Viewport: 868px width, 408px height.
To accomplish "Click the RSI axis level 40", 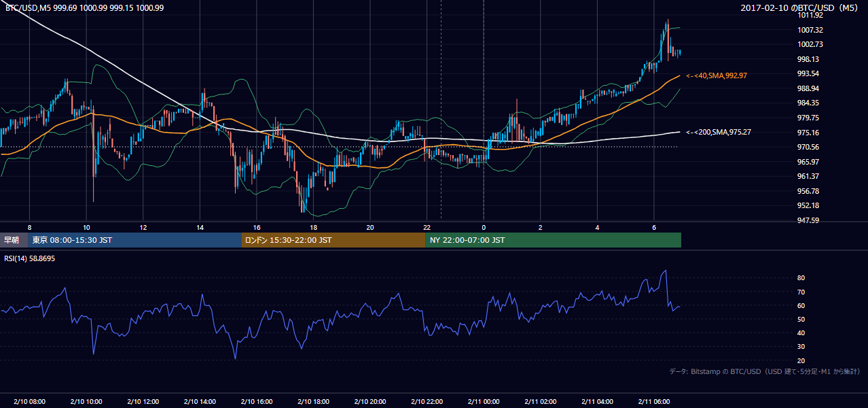I will (x=801, y=333).
